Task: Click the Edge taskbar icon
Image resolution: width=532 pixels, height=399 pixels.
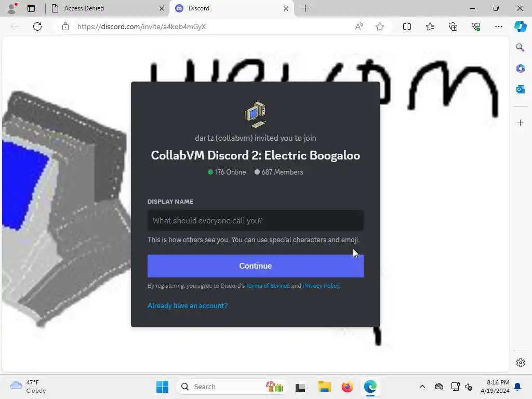Action: coord(370,387)
